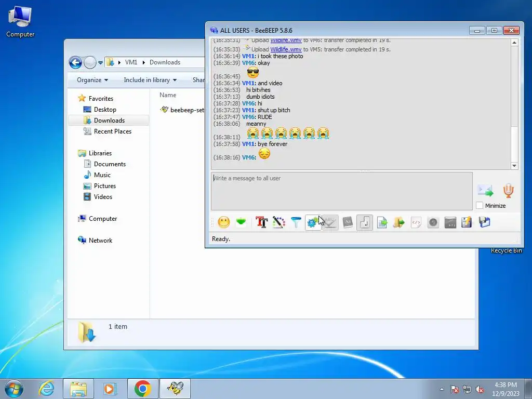The height and width of the screenshot is (399, 532).
Task: Click the "Ready." status bar text
Action: coord(221,239)
